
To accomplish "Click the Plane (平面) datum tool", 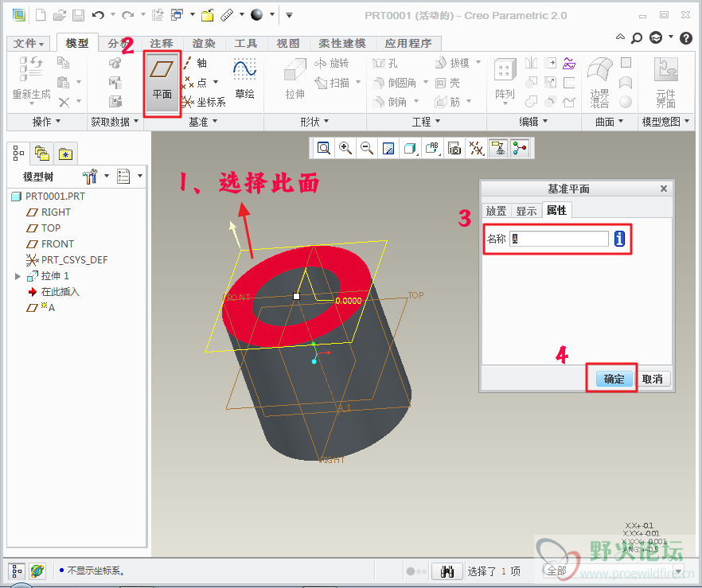I will pos(162,83).
